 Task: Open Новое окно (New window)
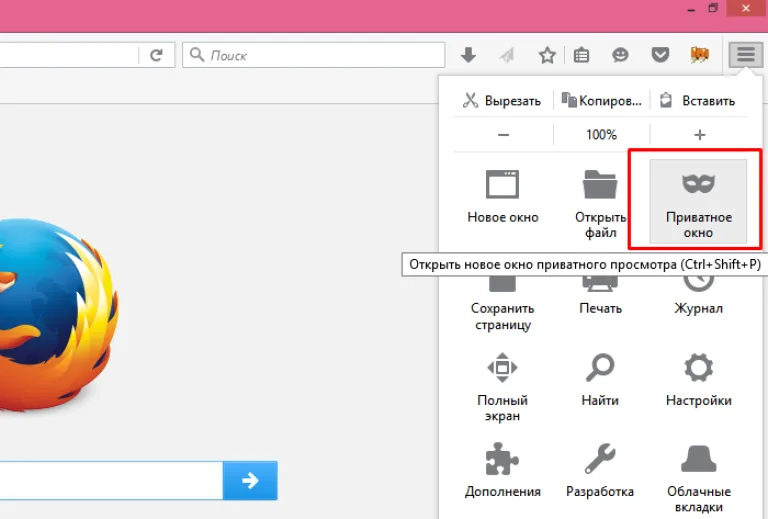503,196
